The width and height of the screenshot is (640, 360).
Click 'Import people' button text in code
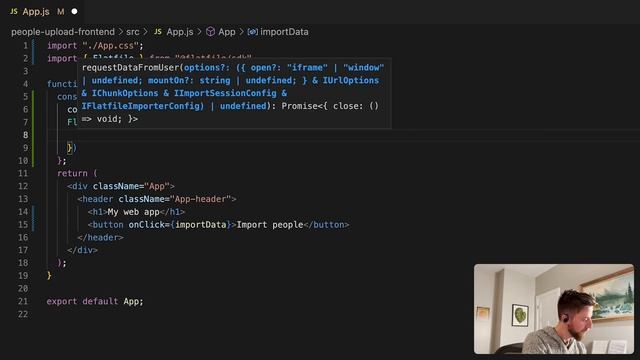[x=270, y=225]
